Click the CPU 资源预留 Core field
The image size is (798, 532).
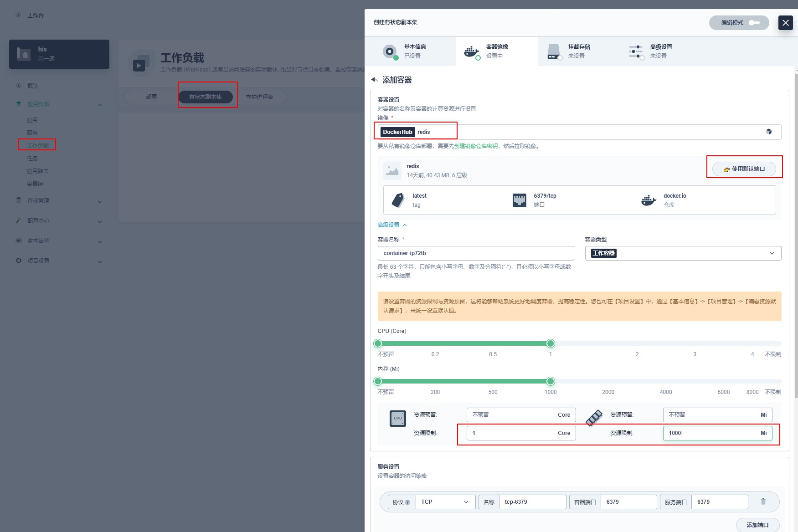[x=521, y=415]
